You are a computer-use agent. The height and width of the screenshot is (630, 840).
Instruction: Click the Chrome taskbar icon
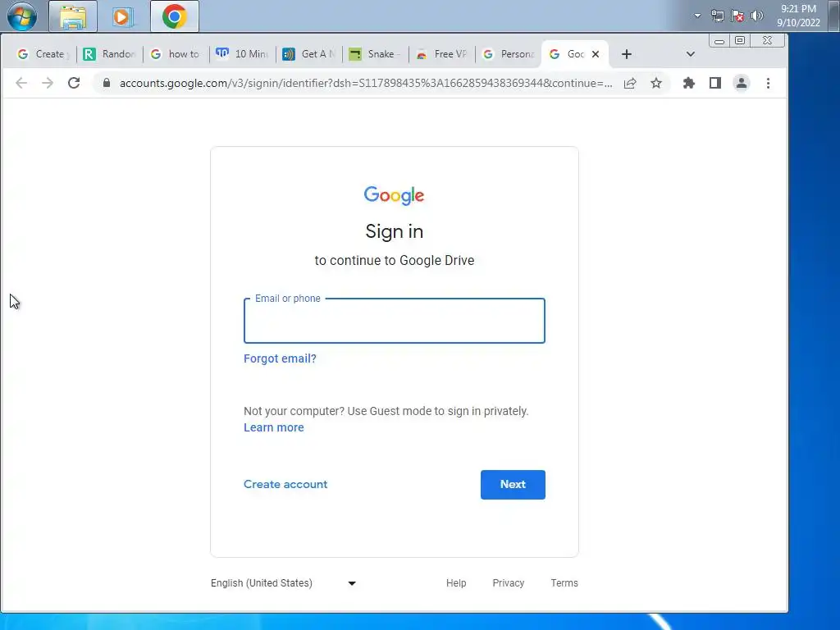[x=175, y=16]
